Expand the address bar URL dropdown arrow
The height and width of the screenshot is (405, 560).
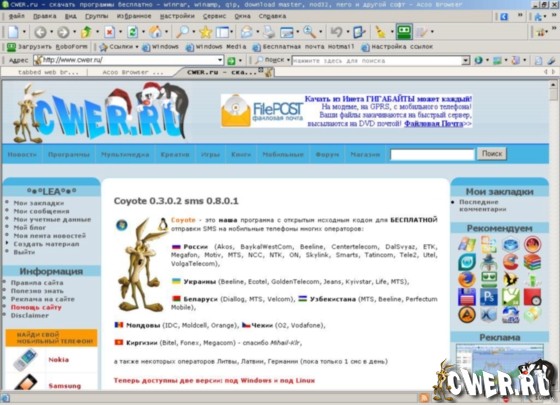[220, 60]
